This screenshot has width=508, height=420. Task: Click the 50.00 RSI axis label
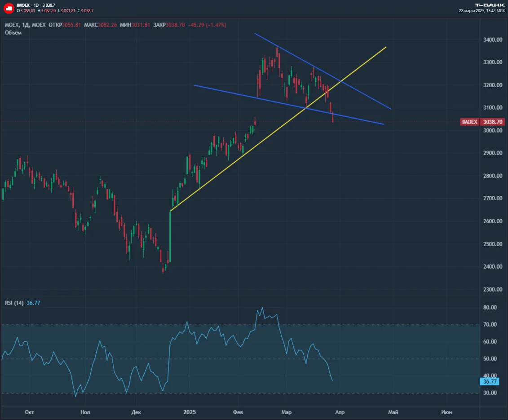pyautogui.click(x=490, y=359)
